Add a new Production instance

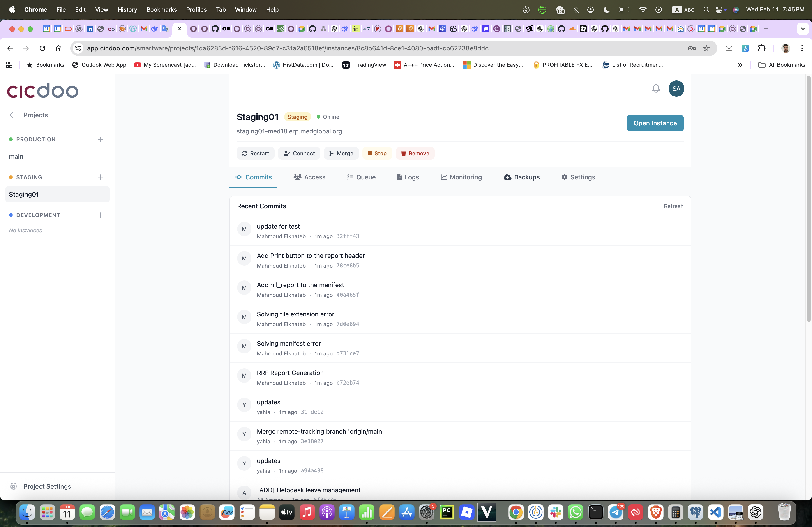(x=100, y=140)
